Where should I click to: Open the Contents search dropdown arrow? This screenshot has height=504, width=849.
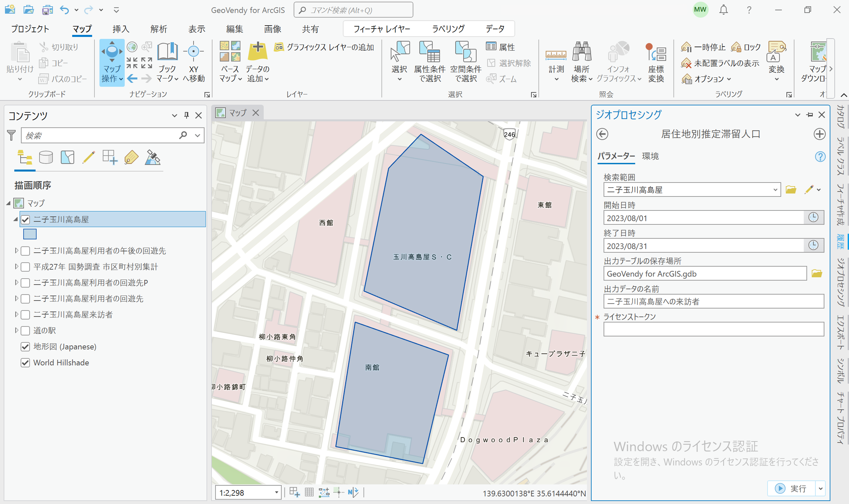(197, 135)
